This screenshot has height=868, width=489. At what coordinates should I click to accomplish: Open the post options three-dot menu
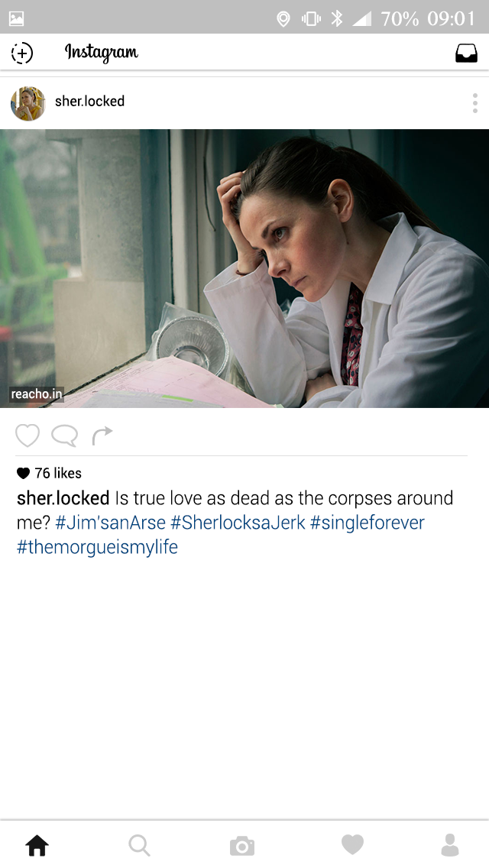coord(475,103)
